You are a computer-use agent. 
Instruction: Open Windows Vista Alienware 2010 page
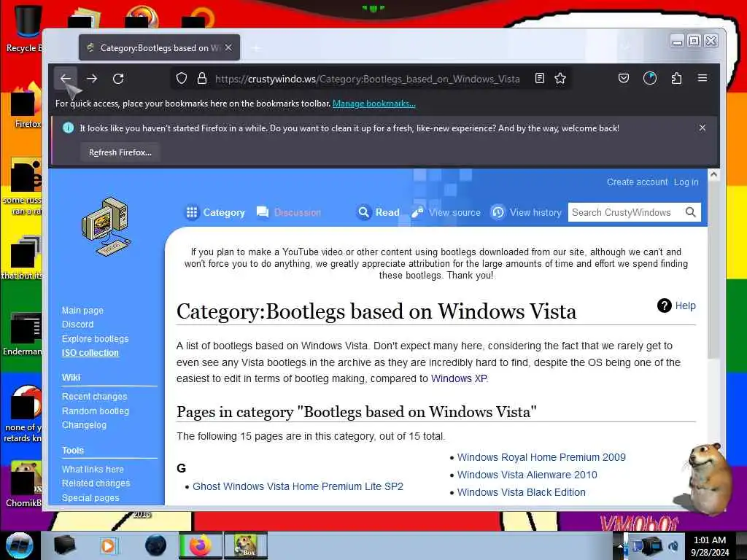(527, 475)
